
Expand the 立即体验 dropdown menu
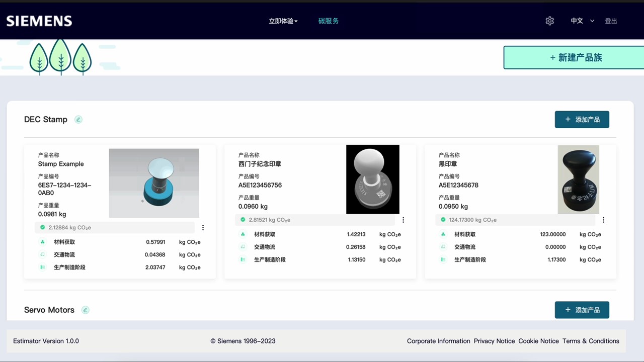click(x=283, y=21)
